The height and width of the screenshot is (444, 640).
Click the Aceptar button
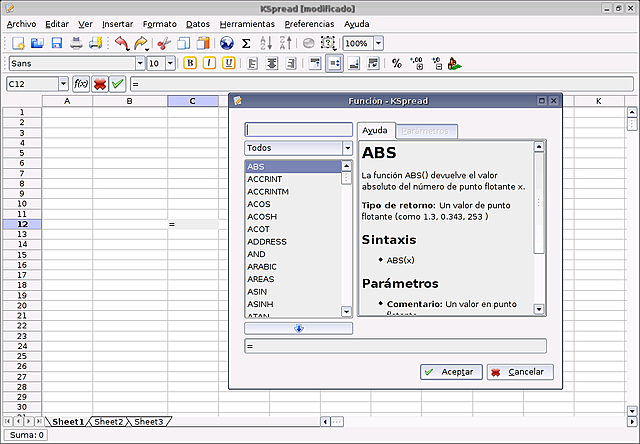[x=451, y=372]
